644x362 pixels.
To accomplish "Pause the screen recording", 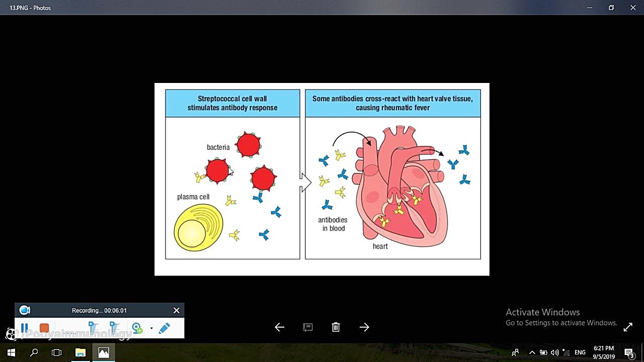I will point(24,328).
